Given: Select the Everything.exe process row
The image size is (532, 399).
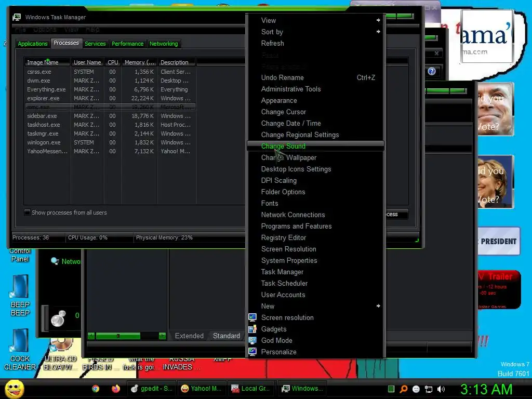Looking at the screenshot, I should pyautogui.click(x=110, y=89).
